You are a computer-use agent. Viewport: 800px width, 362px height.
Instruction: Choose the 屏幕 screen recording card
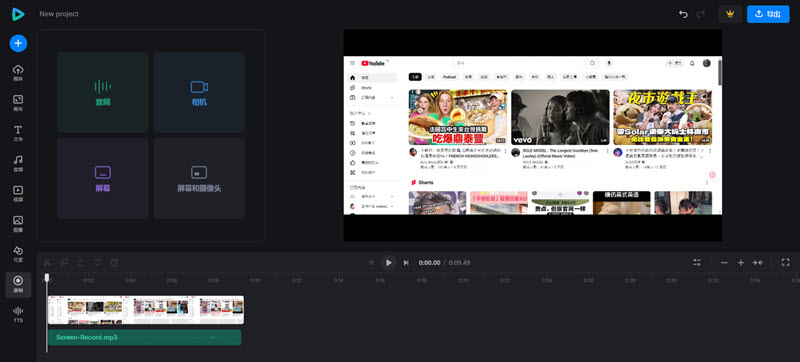coord(103,178)
